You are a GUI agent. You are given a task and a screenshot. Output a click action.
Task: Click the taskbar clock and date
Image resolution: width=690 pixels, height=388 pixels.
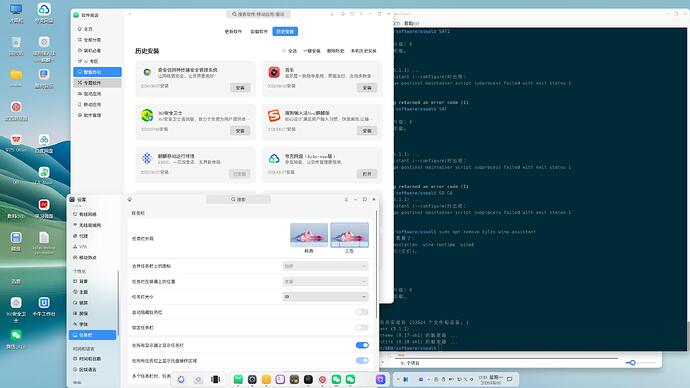click(491, 380)
